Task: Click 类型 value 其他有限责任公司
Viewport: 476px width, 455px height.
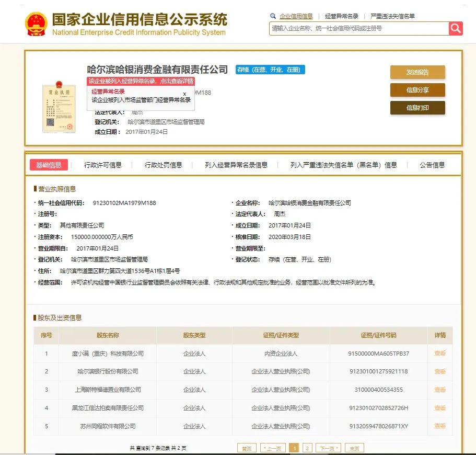Action: click(x=82, y=225)
